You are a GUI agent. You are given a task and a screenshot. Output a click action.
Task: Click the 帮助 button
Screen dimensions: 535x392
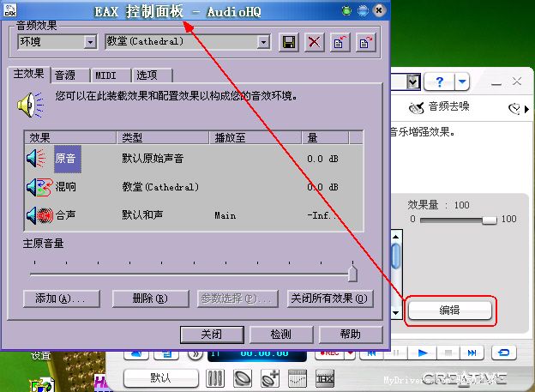(351, 335)
